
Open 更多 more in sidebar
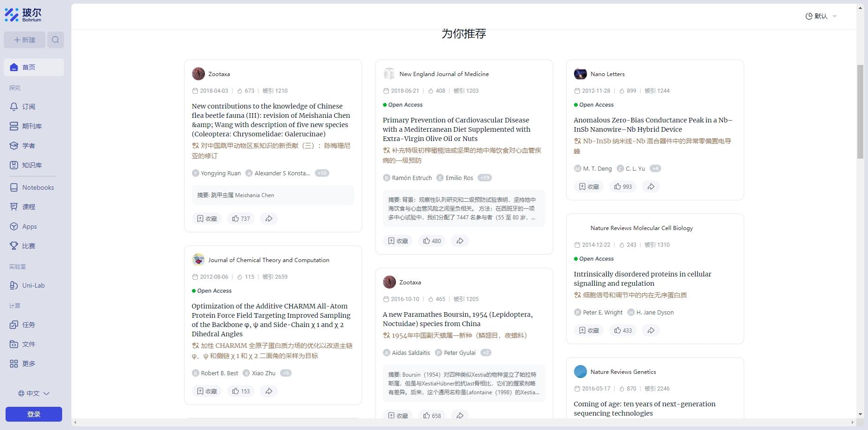click(x=34, y=364)
